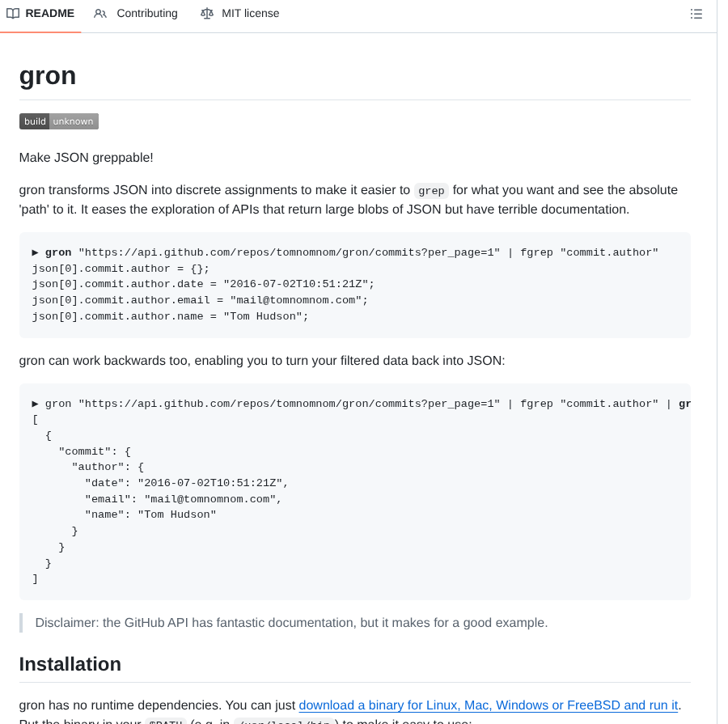Screen dimensions: 728x724
Task: Click the balance scale icon for MIT license
Action: pos(207,14)
